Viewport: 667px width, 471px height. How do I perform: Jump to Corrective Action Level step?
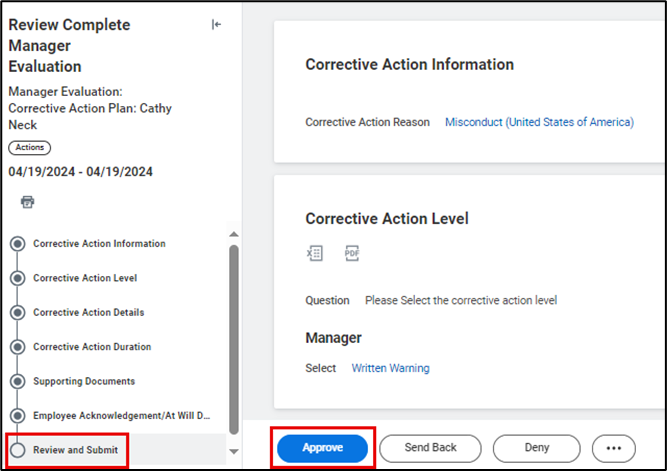point(85,278)
